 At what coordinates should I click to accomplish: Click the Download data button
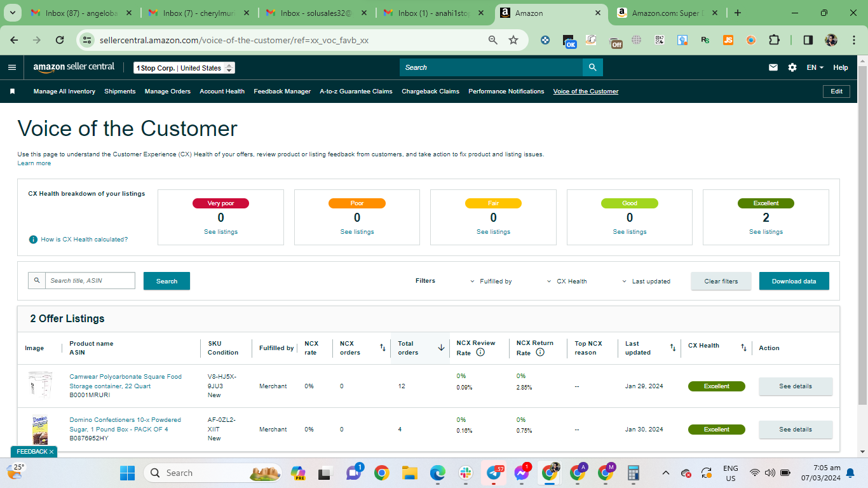pyautogui.click(x=794, y=281)
